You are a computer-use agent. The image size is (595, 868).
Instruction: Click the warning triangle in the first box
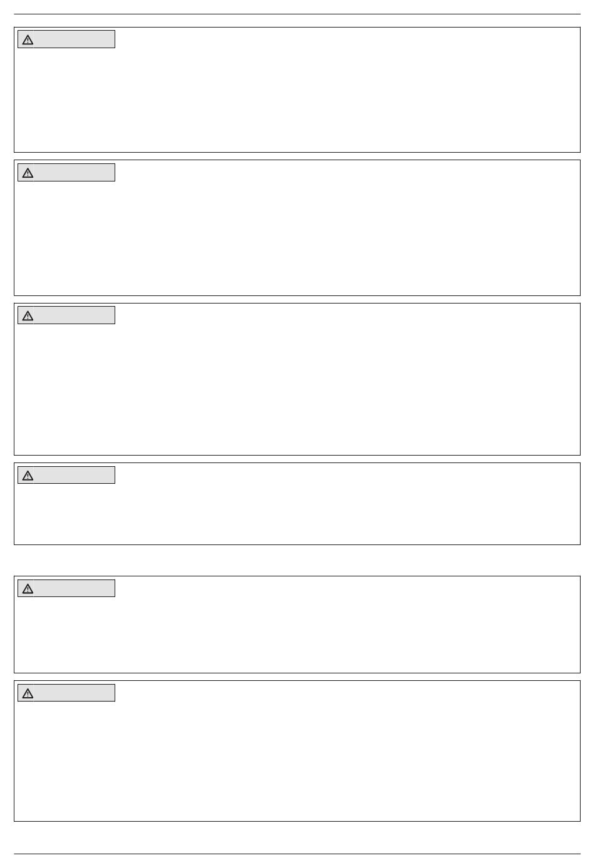click(28, 40)
